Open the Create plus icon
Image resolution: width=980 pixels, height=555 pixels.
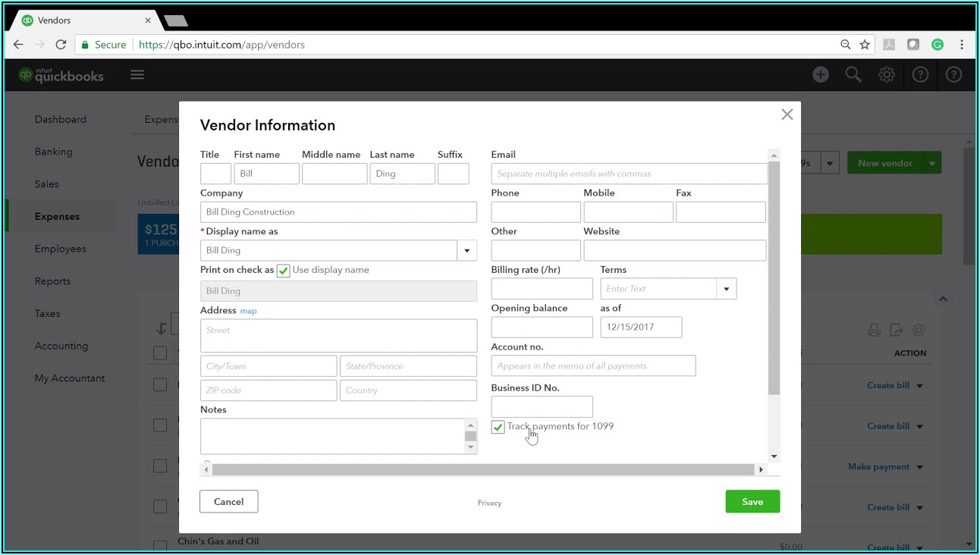coord(820,74)
